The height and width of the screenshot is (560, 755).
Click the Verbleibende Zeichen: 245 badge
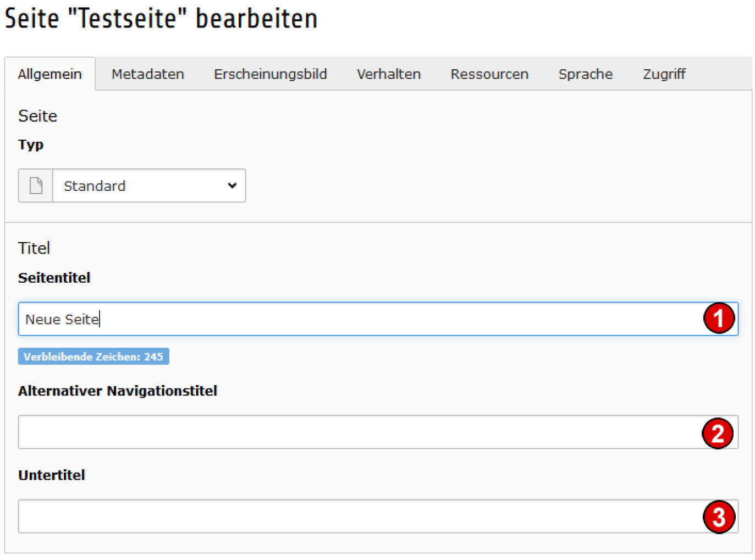click(93, 356)
